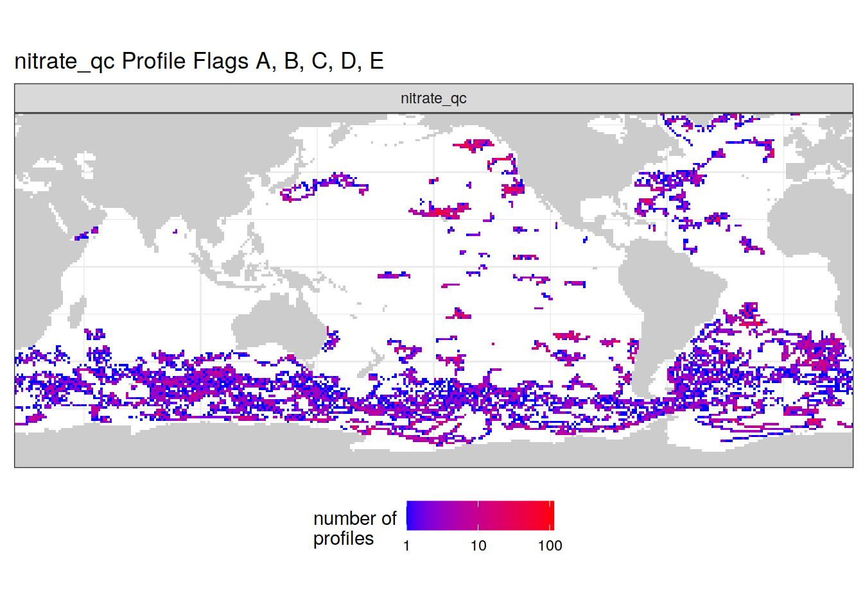Click the blue end of the color bar

point(412,515)
